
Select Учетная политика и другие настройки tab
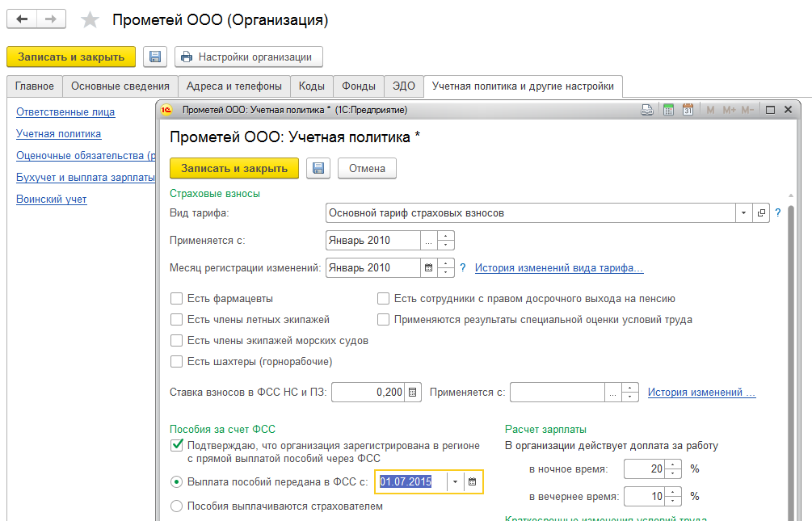click(x=523, y=86)
